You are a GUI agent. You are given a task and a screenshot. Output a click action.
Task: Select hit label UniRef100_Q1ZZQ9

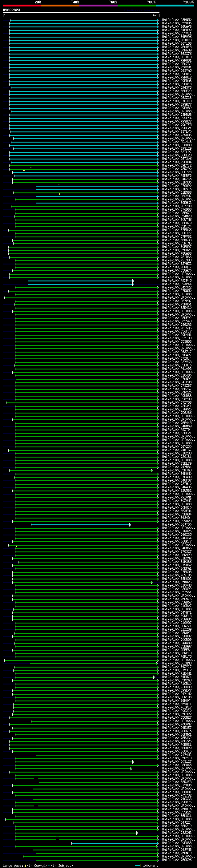[x=176, y=629]
